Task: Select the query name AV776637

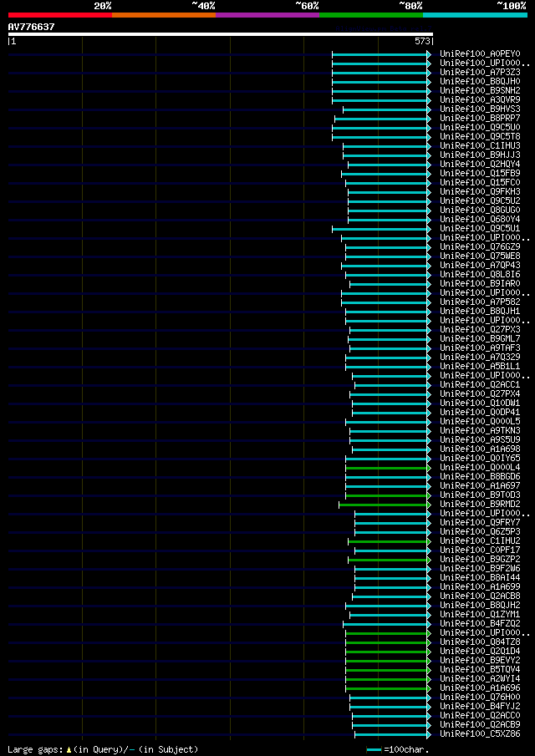Action: click(x=32, y=27)
